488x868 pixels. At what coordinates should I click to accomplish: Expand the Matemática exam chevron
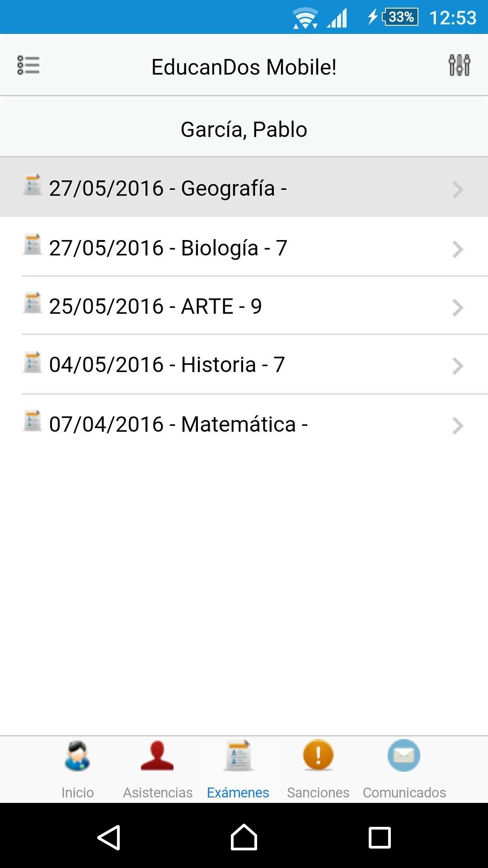(457, 425)
